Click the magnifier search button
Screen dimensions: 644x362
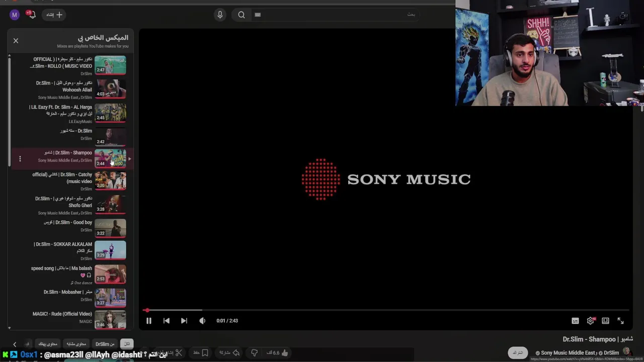point(242,15)
